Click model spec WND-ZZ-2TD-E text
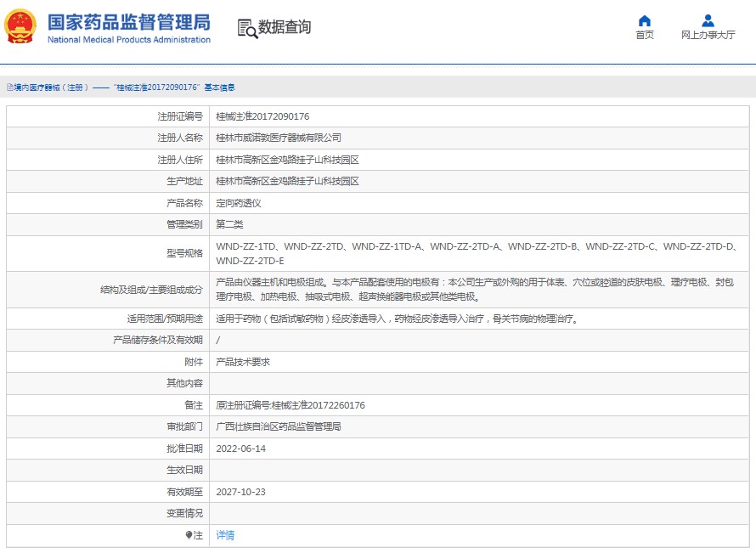The height and width of the screenshot is (553, 756). pyautogui.click(x=250, y=261)
